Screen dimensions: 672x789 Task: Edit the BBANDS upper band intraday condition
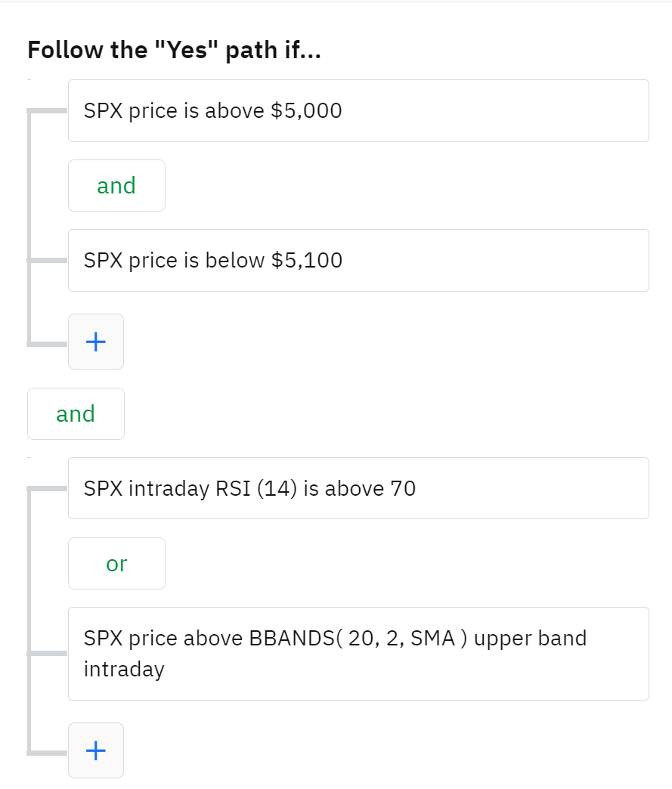pyautogui.click(x=358, y=654)
